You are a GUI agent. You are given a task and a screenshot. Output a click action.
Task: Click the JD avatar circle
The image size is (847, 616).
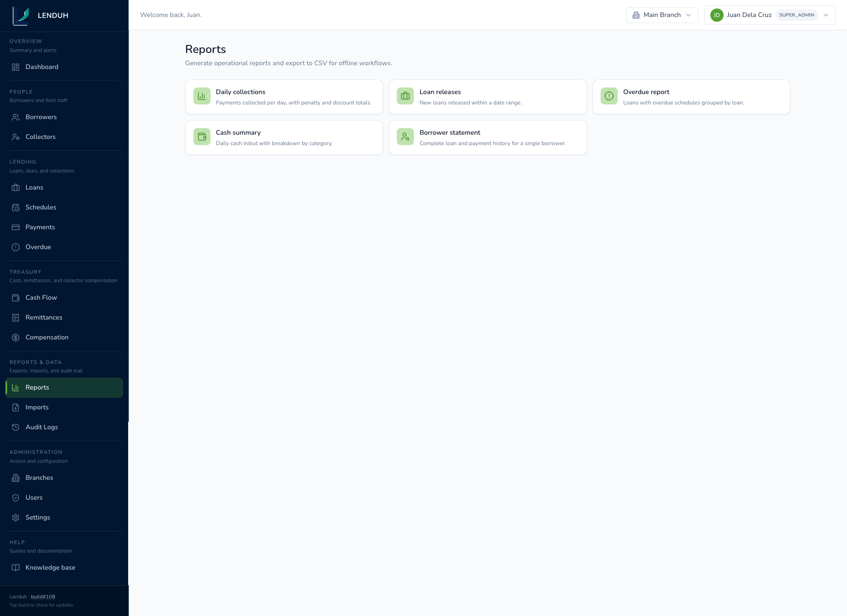pyautogui.click(x=717, y=15)
